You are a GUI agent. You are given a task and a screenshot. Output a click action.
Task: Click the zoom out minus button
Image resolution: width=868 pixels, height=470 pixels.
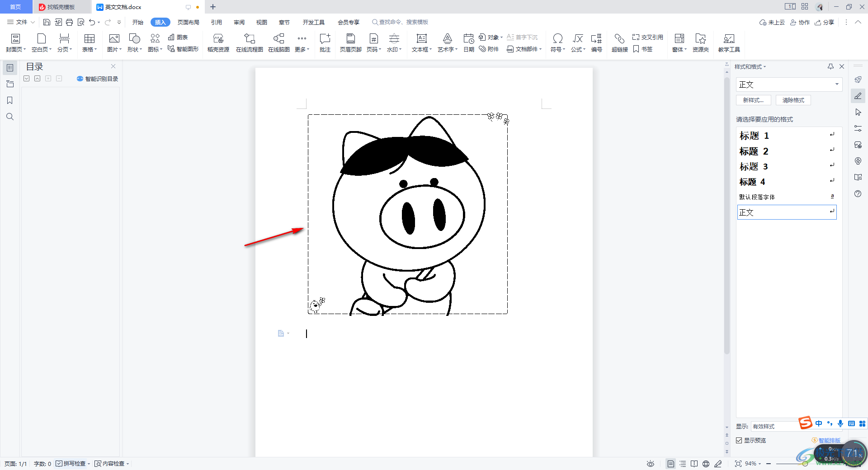[768, 464]
